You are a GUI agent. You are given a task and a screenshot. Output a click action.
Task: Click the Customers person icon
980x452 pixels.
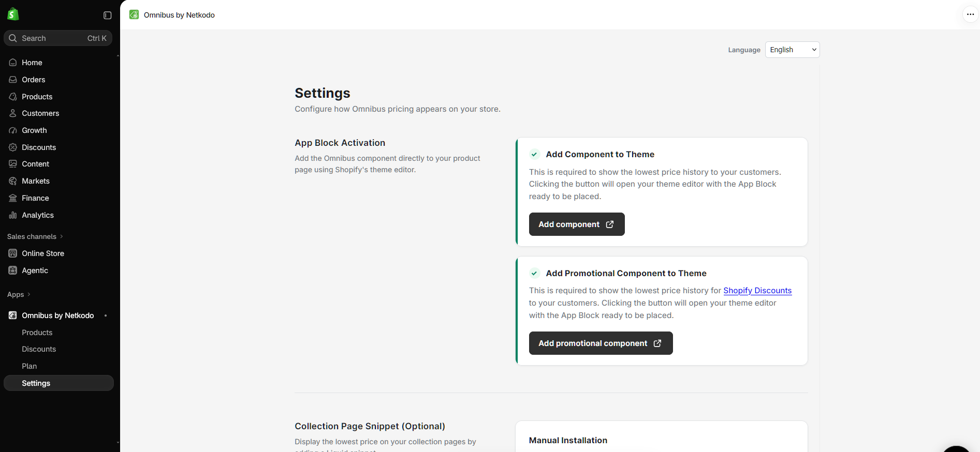pyautogui.click(x=13, y=113)
